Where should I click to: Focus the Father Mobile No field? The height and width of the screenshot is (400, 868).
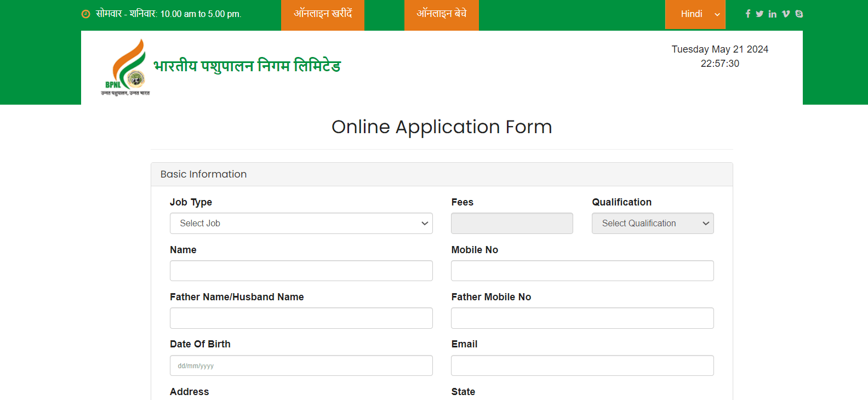[583, 318]
